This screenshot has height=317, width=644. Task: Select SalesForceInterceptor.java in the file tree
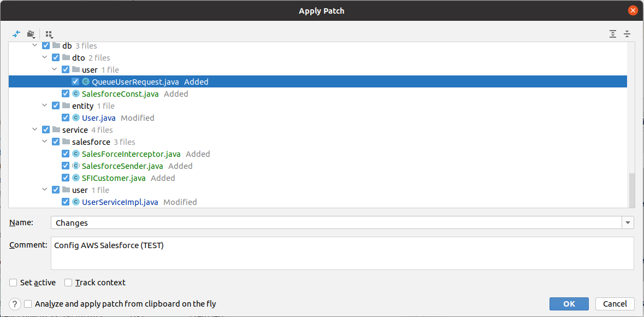coord(131,154)
